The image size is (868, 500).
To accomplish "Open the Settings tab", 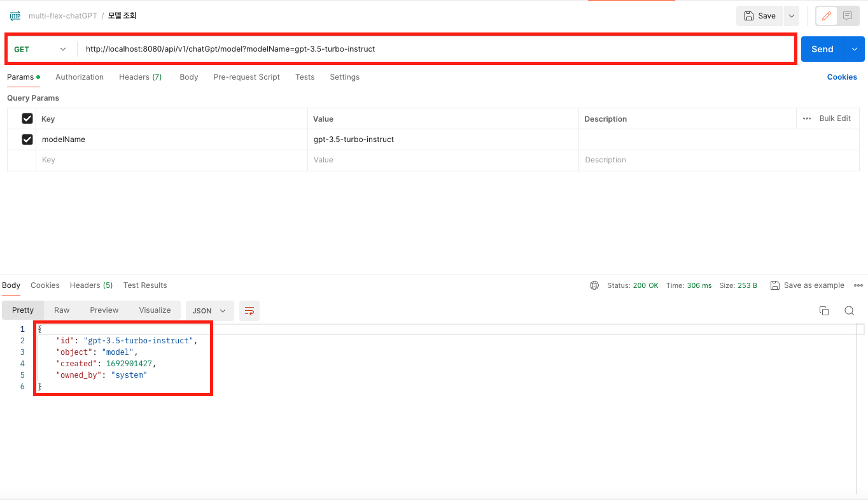I will (x=345, y=77).
